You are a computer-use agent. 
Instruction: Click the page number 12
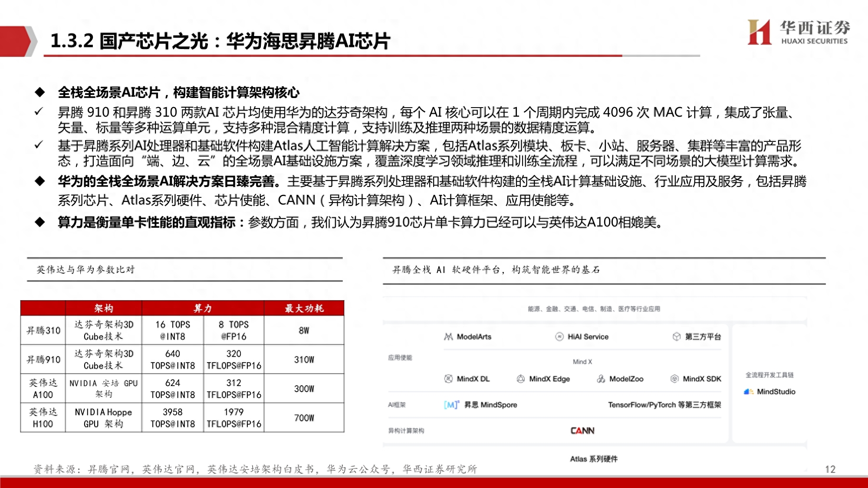coord(830,469)
